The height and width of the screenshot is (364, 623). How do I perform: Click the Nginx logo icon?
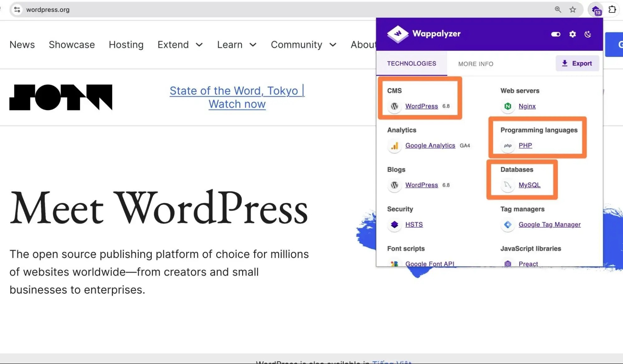(x=508, y=106)
